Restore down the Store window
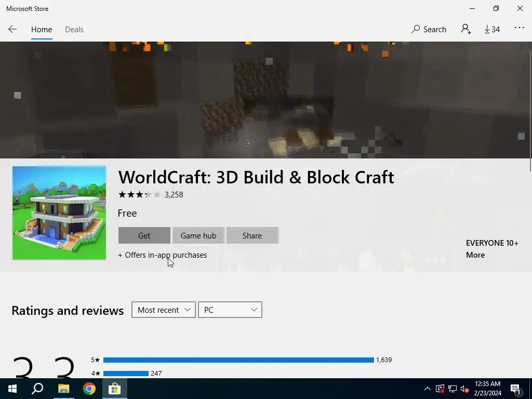 (x=496, y=8)
